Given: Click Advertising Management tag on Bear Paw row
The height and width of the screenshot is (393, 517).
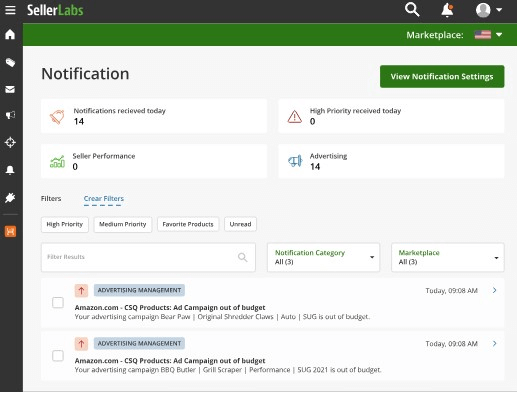Looking at the screenshot, I should click(x=139, y=290).
